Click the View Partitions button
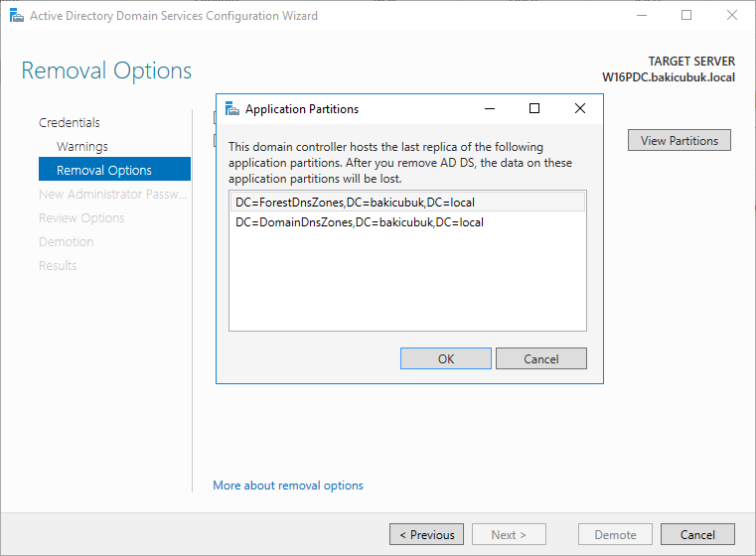756x556 pixels. [x=680, y=140]
